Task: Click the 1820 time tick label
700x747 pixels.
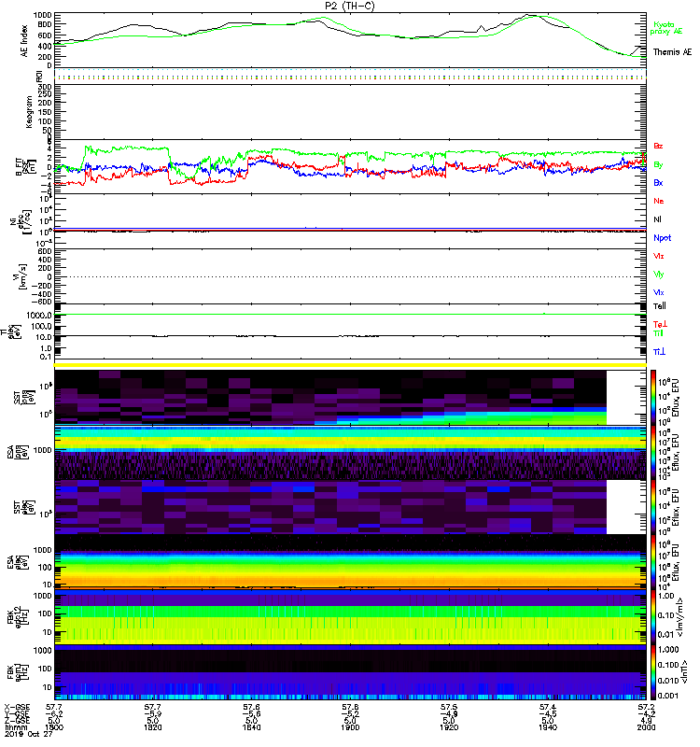Action: pyautogui.click(x=152, y=727)
